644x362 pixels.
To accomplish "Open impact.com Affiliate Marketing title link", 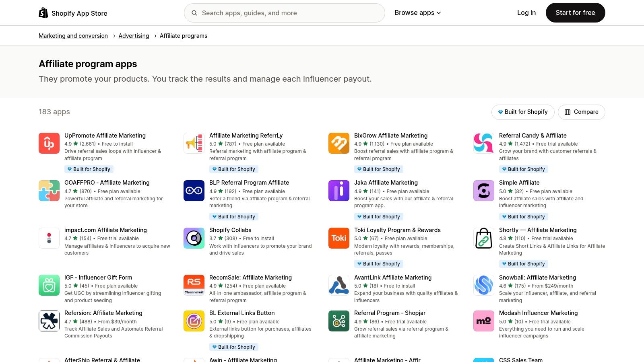I will (x=105, y=230).
